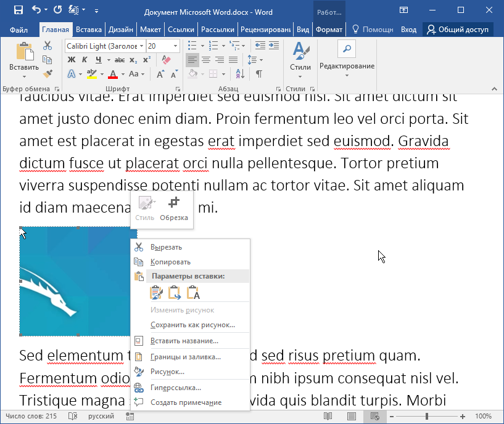
Task: Toggle superscript x² formatting
Action: (x=147, y=60)
